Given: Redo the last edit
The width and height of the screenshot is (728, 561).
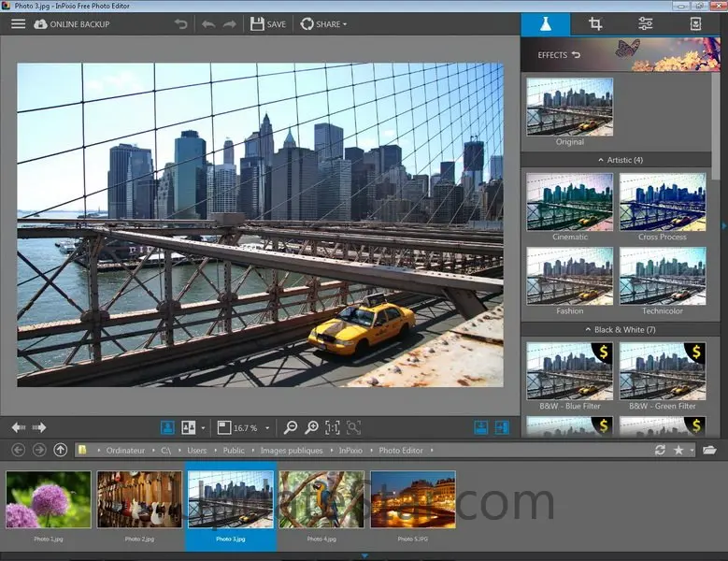Looking at the screenshot, I should pos(229,24).
